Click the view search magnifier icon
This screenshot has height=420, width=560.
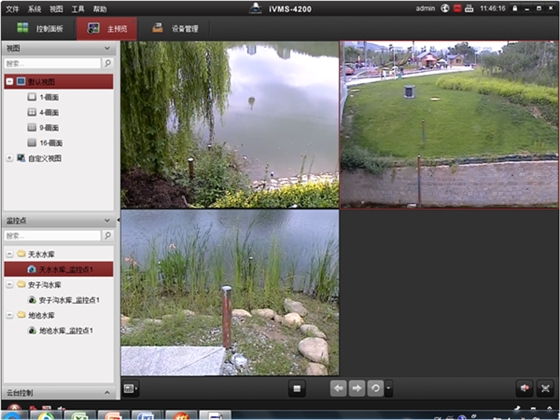tap(108, 63)
